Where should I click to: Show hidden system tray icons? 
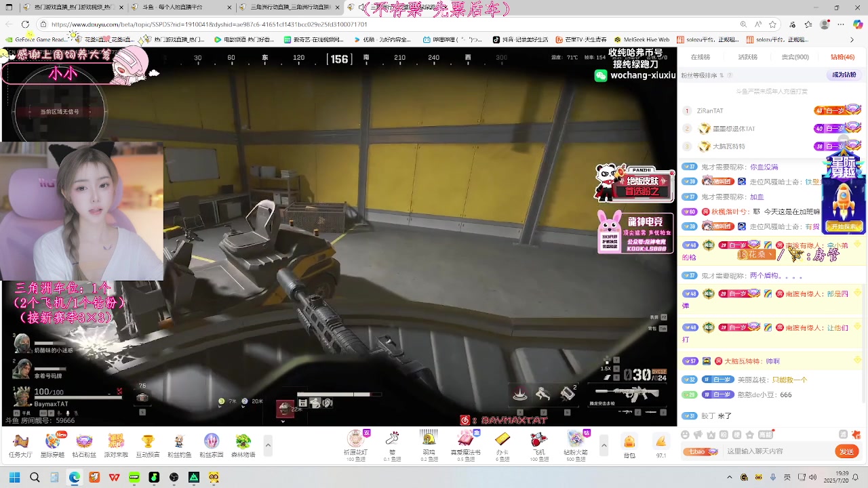[x=730, y=477]
